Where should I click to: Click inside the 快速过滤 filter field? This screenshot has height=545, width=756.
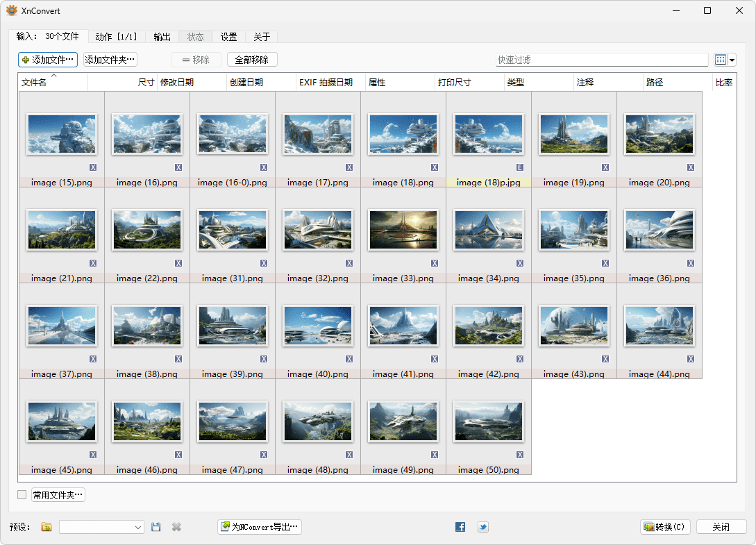point(600,60)
